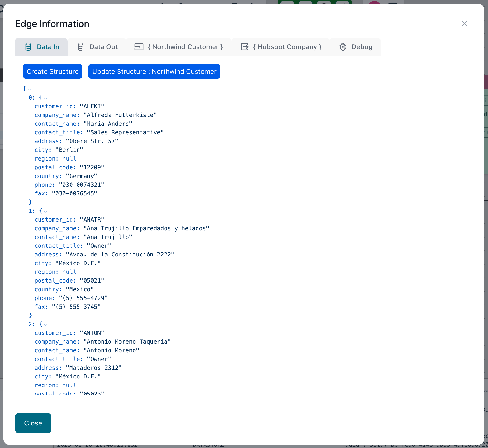Click the address value "Obere Str. 57"

coord(92,141)
